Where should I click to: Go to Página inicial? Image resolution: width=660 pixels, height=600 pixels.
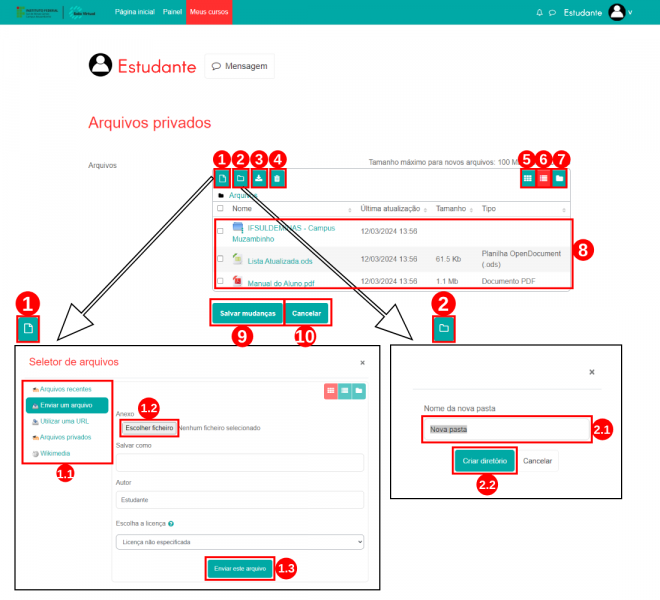[135, 12]
